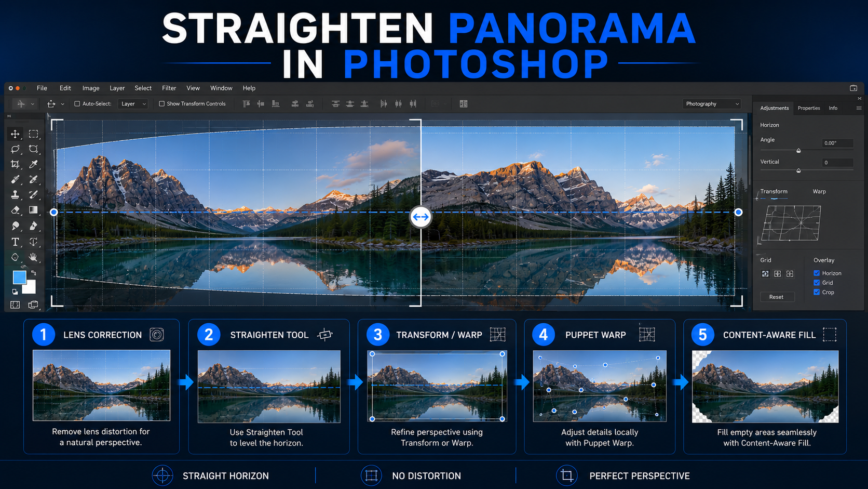Screen dimensions: 868x489
Task: Reset to default foreground and background colors
Action: pyautogui.click(x=15, y=292)
